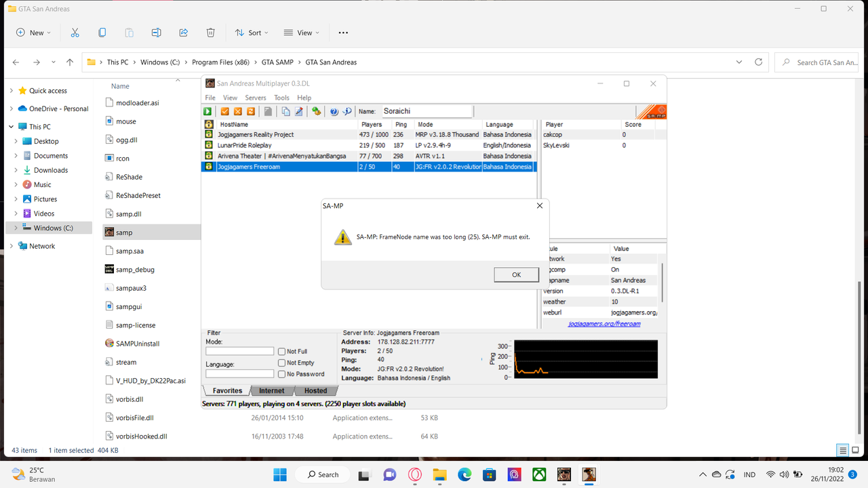Open Task View from the taskbar
The height and width of the screenshot is (488, 868).
(x=364, y=474)
